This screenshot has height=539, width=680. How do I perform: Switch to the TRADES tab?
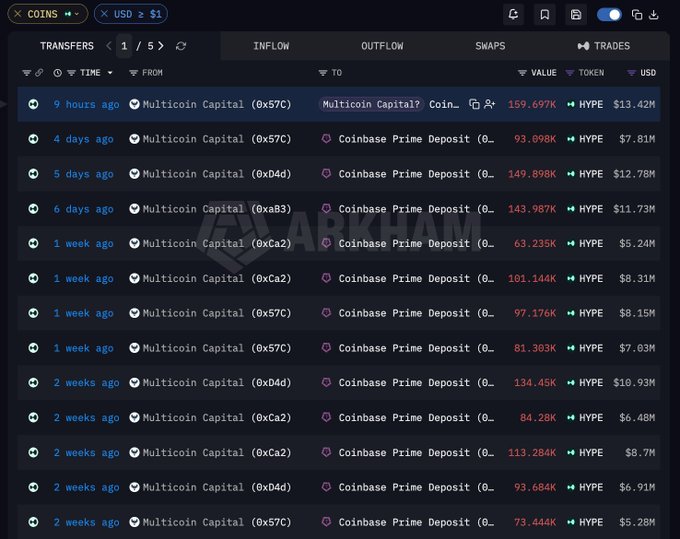click(604, 46)
